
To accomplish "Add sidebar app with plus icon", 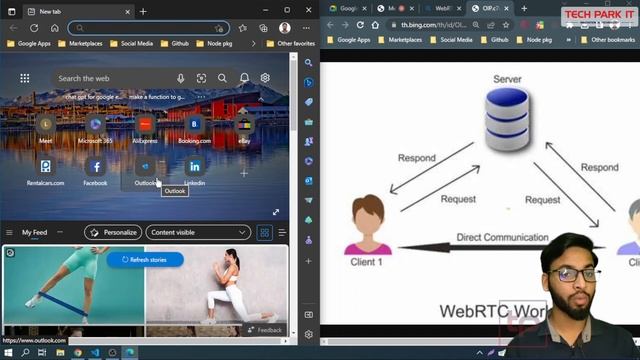I will (x=309, y=261).
